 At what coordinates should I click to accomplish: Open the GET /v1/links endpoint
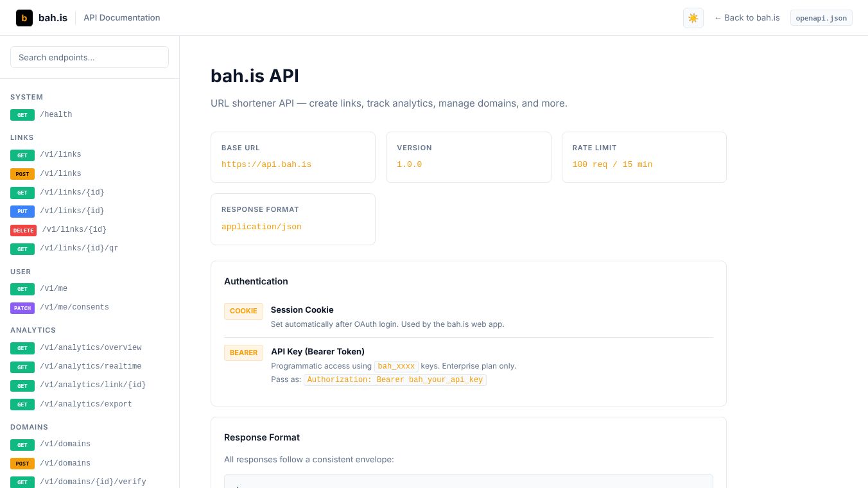(89, 155)
